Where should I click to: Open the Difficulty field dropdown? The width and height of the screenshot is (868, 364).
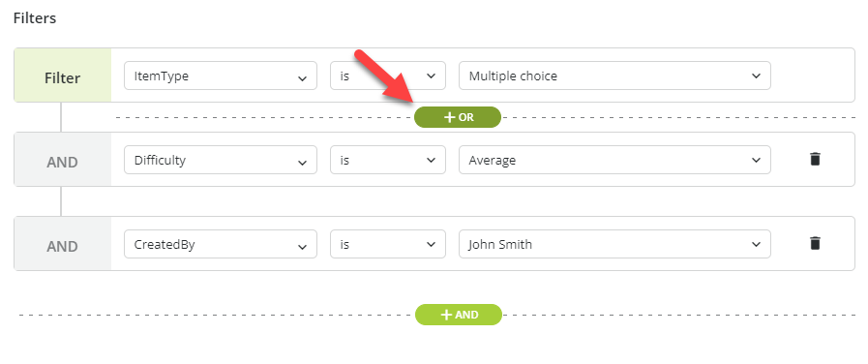coord(221,160)
